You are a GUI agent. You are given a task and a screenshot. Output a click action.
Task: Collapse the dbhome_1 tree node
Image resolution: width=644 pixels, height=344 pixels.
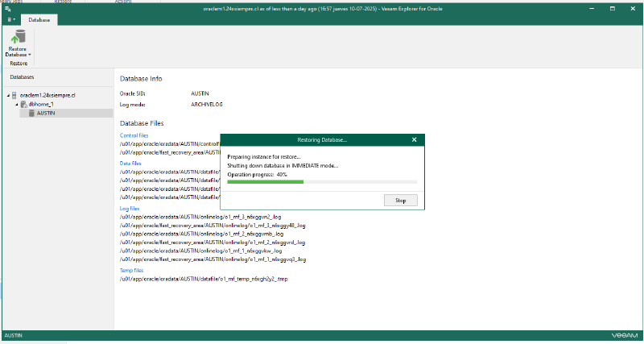point(17,105)
